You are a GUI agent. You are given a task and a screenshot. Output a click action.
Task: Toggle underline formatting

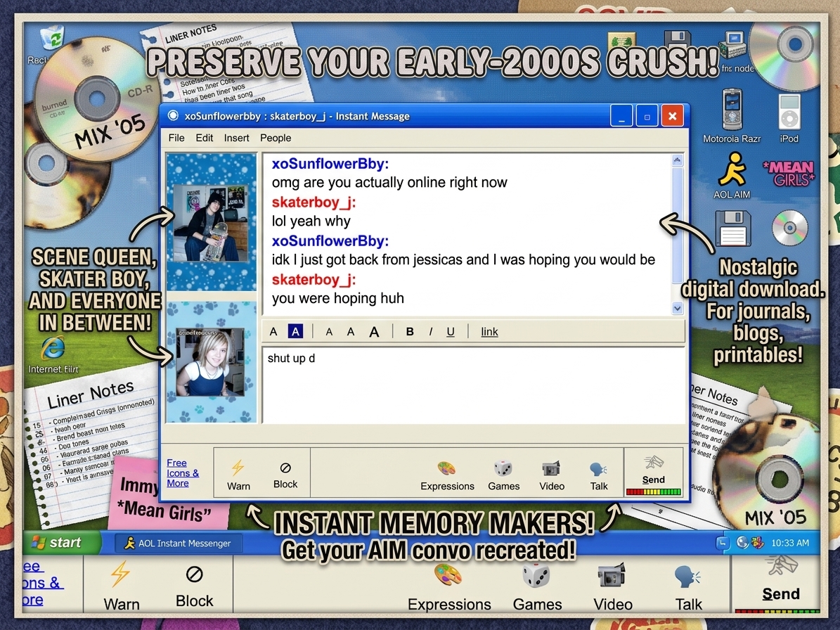tap(451, 331)
